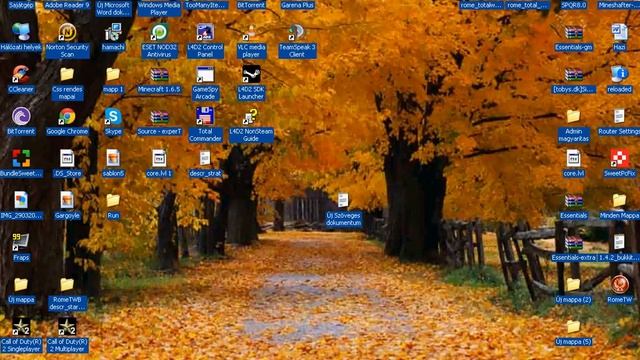The height and width of the screenshot is (360, 640).
Task: Launch Call of Duty 2 Multiplayer
Action: 67,327
